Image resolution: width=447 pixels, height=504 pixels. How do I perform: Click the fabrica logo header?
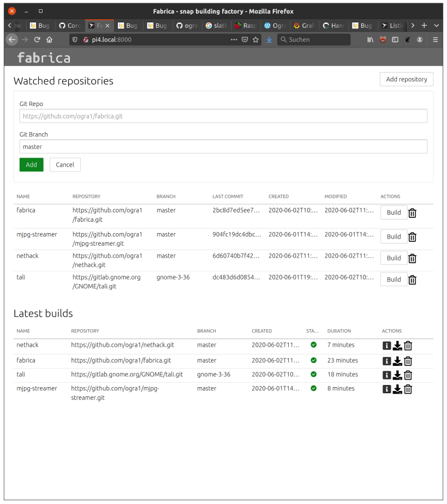coord(44,58)
